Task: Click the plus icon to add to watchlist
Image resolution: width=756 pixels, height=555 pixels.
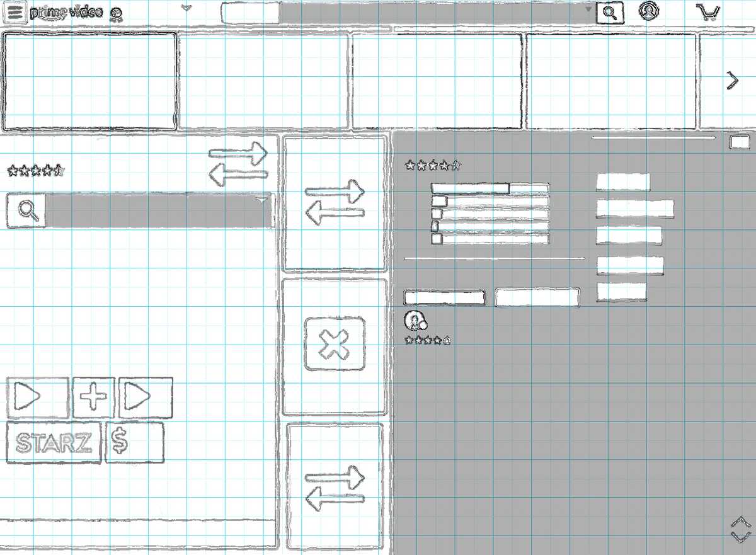Action: [x=92, y=396]
